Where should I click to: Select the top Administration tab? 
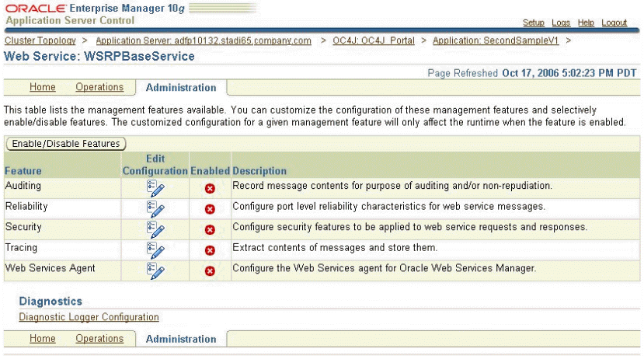pyautogui.click(x=181, y=88)
